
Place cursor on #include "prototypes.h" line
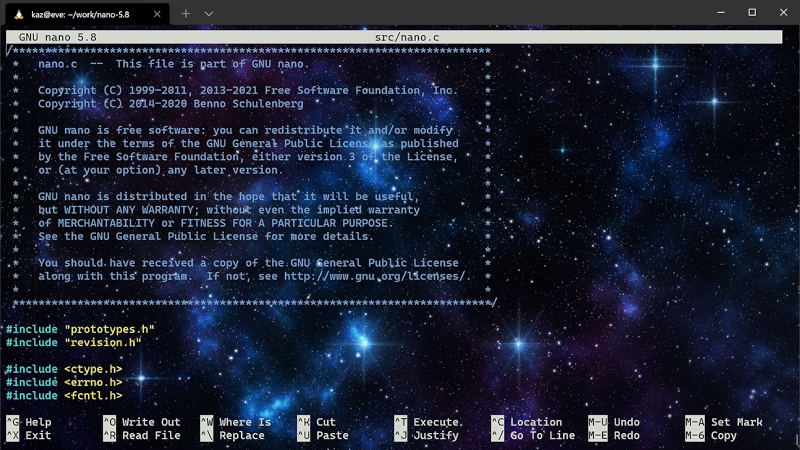[80, 329]
